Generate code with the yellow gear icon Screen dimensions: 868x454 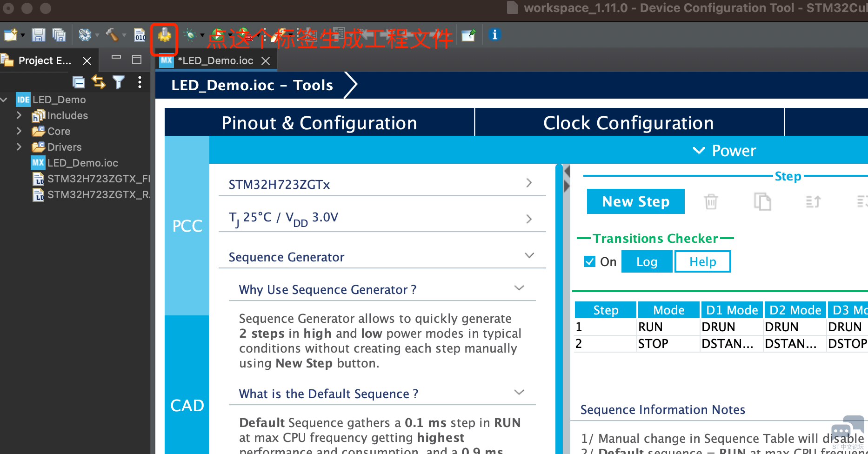164,35
